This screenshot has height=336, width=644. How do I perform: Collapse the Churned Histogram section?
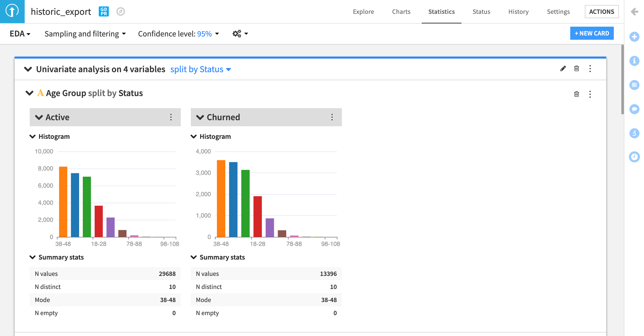tap(194, 137)
